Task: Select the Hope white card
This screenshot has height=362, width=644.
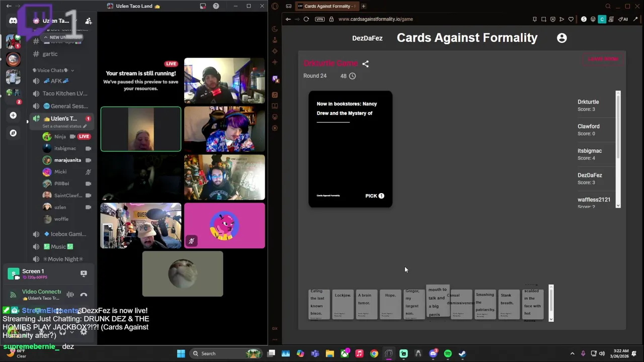Action: (x=390, y=304)
